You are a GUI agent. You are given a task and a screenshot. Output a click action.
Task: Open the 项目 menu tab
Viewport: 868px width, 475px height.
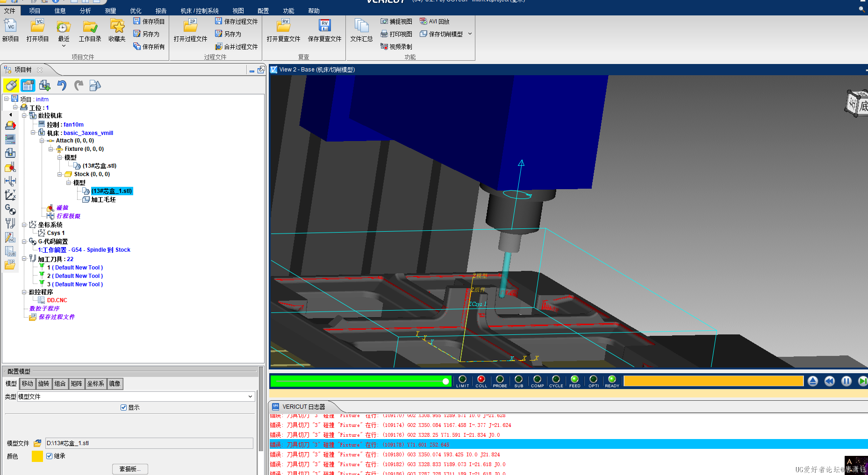click(x=35, y=11)
